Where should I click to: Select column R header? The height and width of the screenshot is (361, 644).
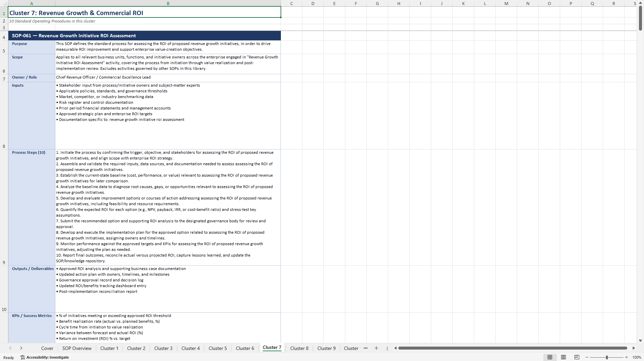coord(614,3)
